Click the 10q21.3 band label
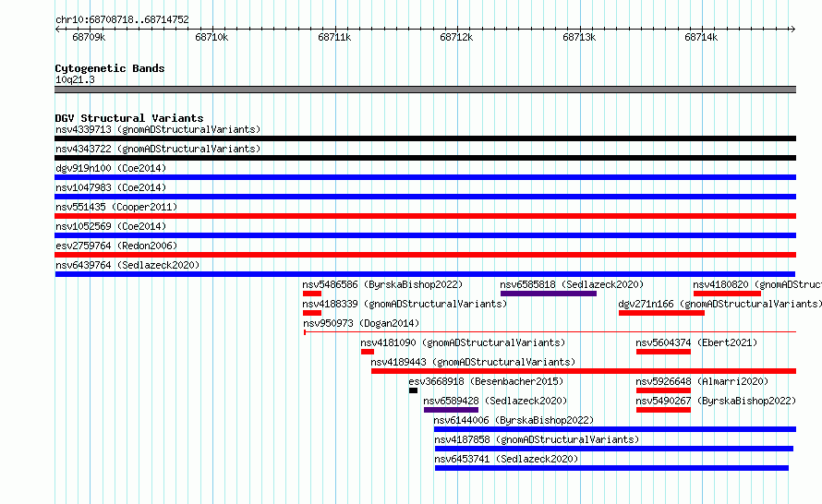This screenshot has height=504, width=822. (75, 79)
